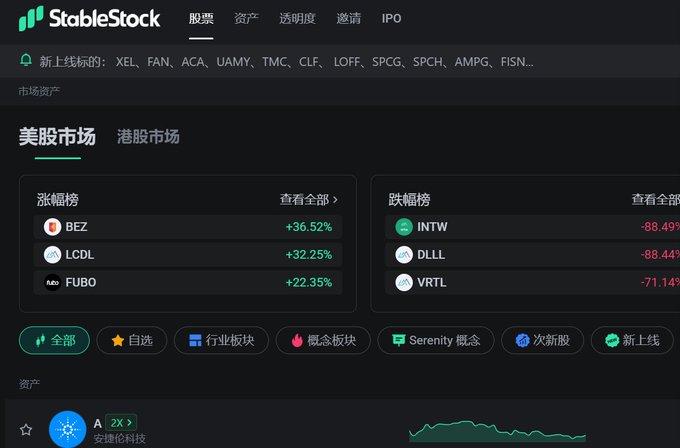Switch to the 美股市场 tab

[x=57, y=137]
